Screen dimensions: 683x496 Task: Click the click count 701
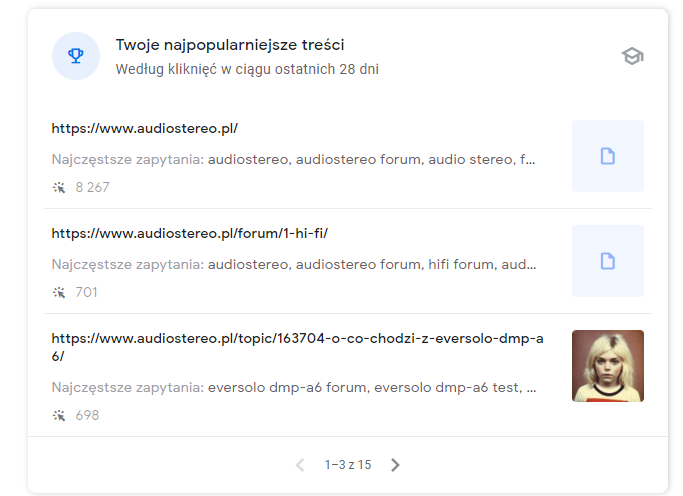tap(86, 292)
